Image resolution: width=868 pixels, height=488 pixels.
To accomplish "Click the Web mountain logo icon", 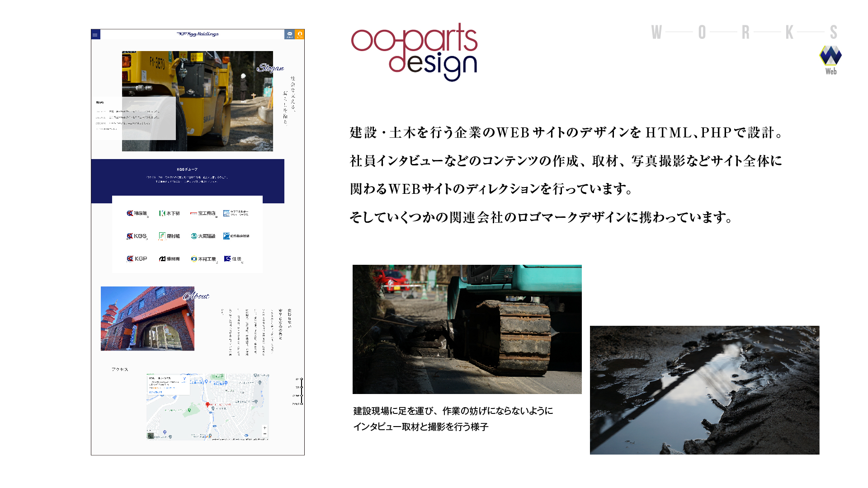I will (830, 56).
